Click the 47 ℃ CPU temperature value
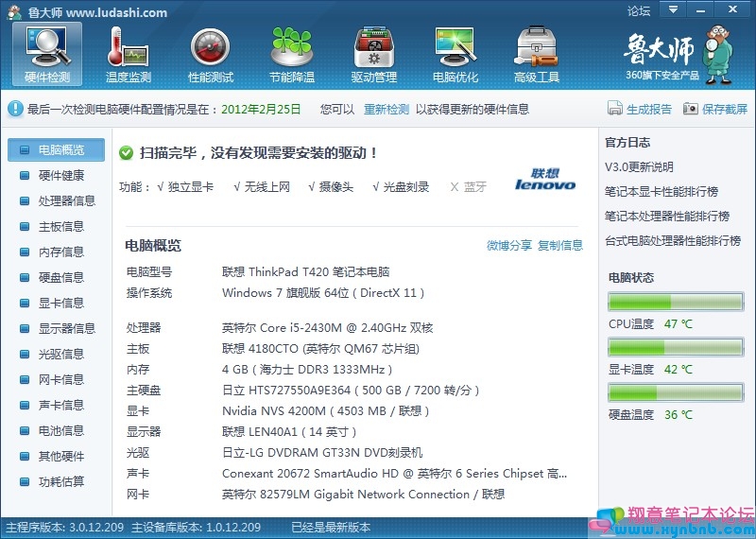Viewport: 756px width, 539px height. click(678, 323)
